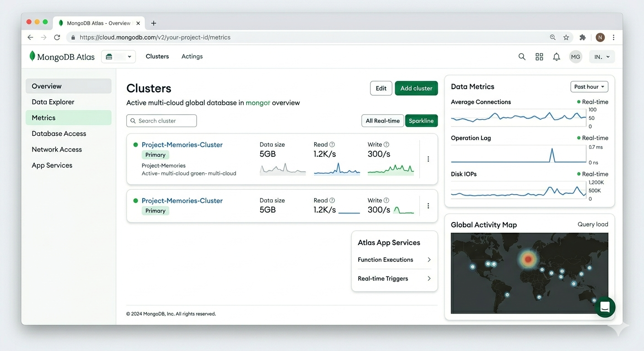
Task: Bookmark the page with star icon
Action: tap(566, 37)
